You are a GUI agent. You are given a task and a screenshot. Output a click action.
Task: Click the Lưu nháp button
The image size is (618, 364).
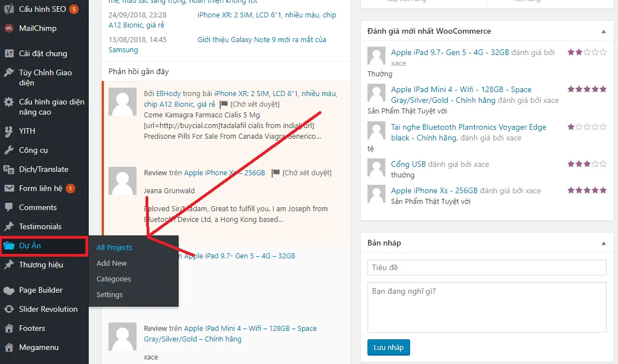pos(389,348)
